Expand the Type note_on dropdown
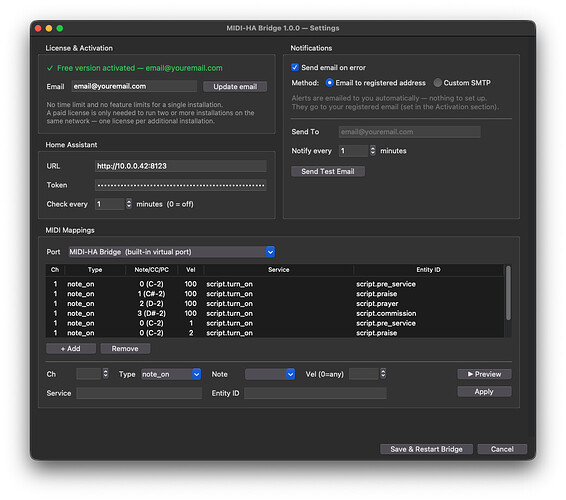566x500 pixels. pyautogui.click(x=171, y=374)
